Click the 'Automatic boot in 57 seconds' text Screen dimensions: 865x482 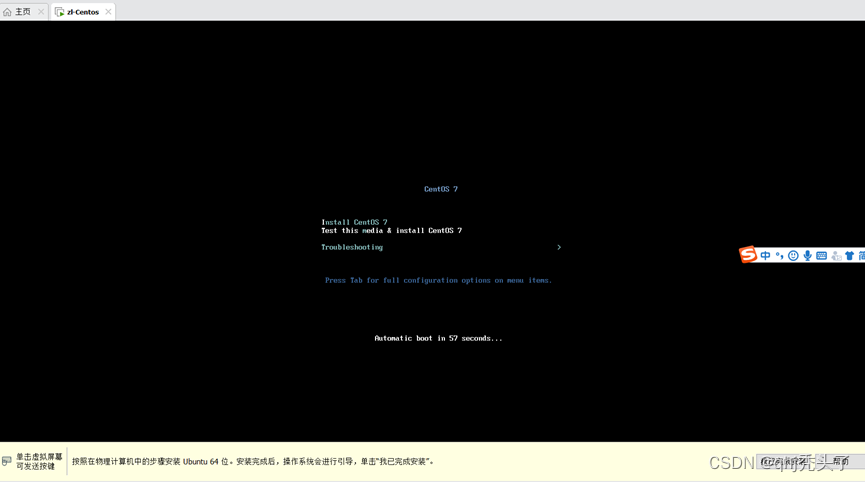pos(438,338)
